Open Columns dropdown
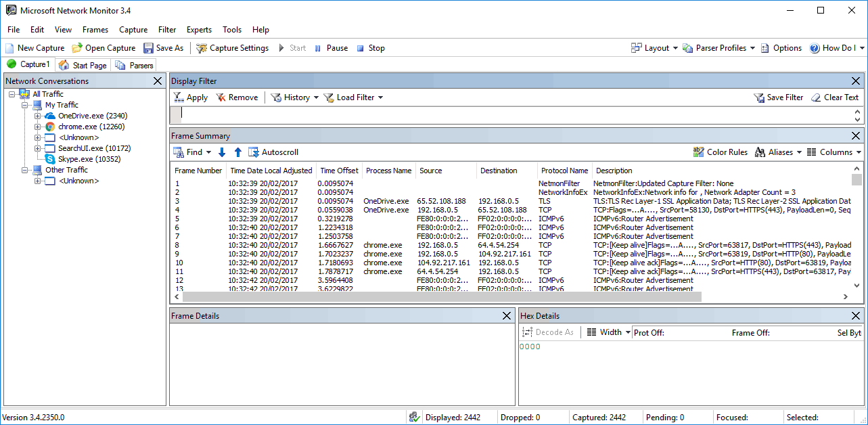The image size is (868, 425). (835, 152)
